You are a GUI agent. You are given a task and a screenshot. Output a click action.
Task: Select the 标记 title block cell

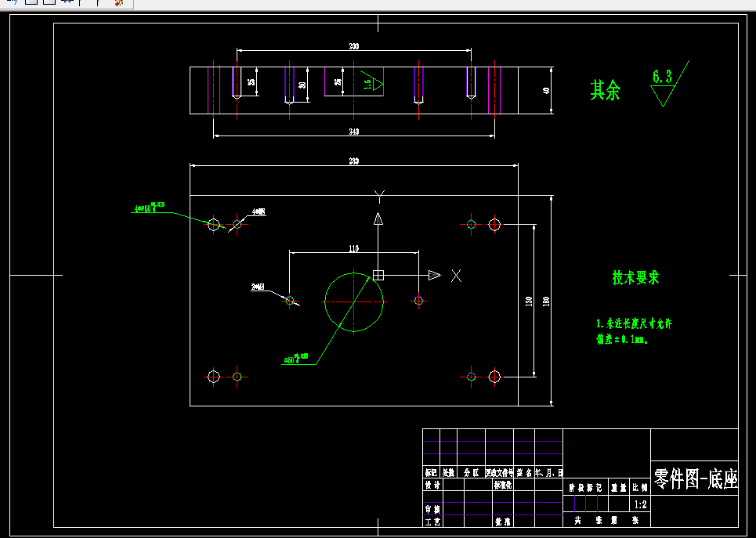(x=431, y=473)
